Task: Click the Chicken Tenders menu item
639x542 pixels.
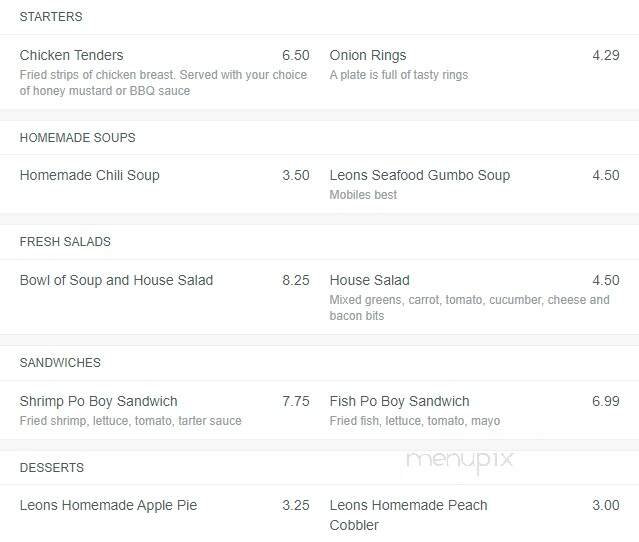Action: point(72,55)
